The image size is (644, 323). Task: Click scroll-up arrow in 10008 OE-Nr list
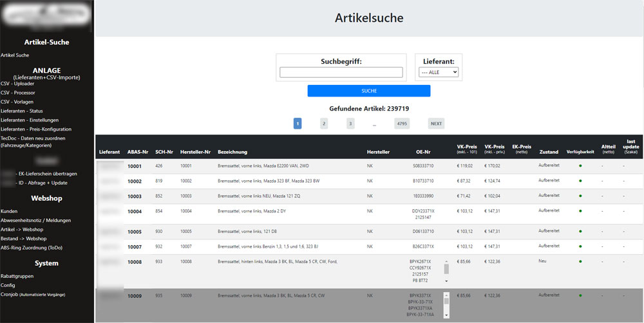coord(446,263)
